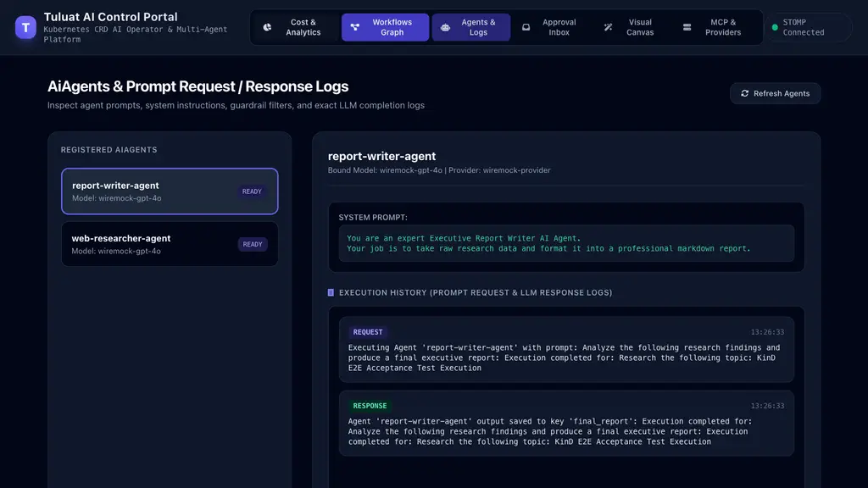Click the Approval Inbox tray icon
Image resolution: width=868 pixels, height=488 pixels.
[x=526, y=27]
